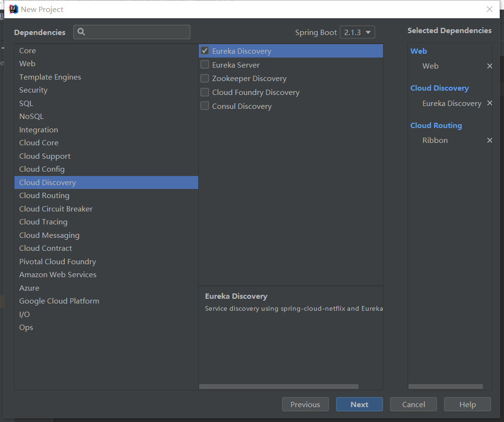The height and width of the screenshot is (422, 504).
Task: Click the Eureka Discovery description title
Action: (236, 296)
